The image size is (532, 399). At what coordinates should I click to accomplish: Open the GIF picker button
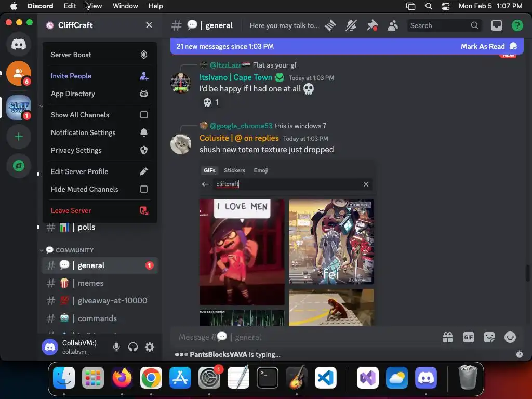click(x=468, y=337)
